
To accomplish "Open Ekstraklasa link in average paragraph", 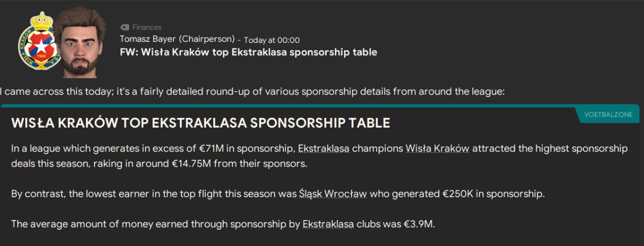I will tap(328, 224).
